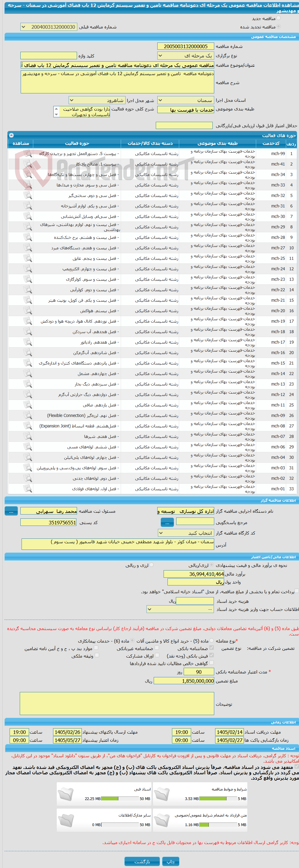
Task: Open view icon for row mch-09
Action: (x=28, y=415)
